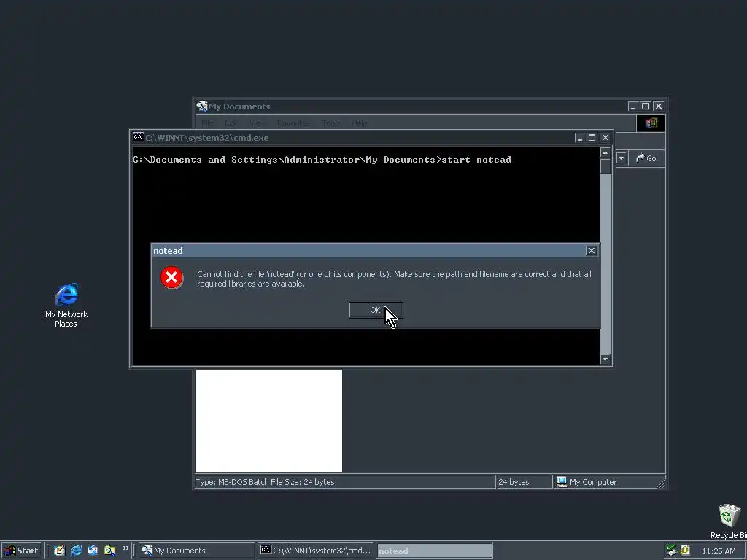Switch to cmd.exe taskbar button
Image resolution: width=747 pixels, height=560 pixels.
point(316,551)
